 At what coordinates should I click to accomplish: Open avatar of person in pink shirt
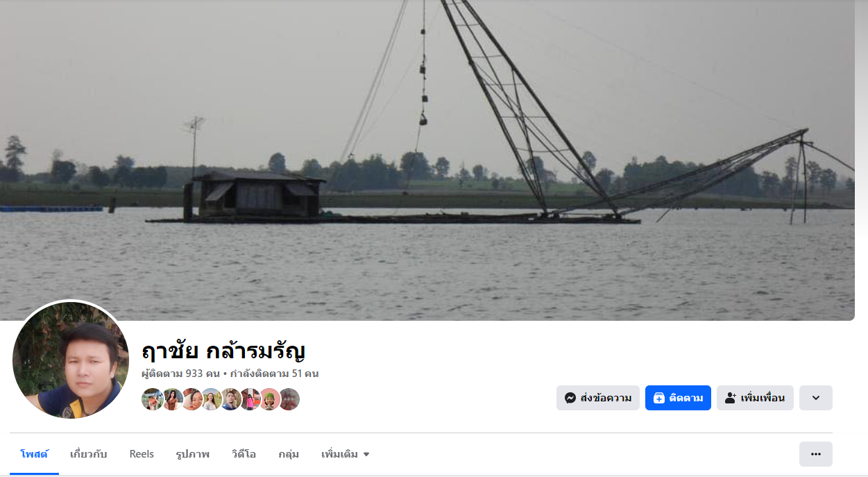click(x=250, y=399)
